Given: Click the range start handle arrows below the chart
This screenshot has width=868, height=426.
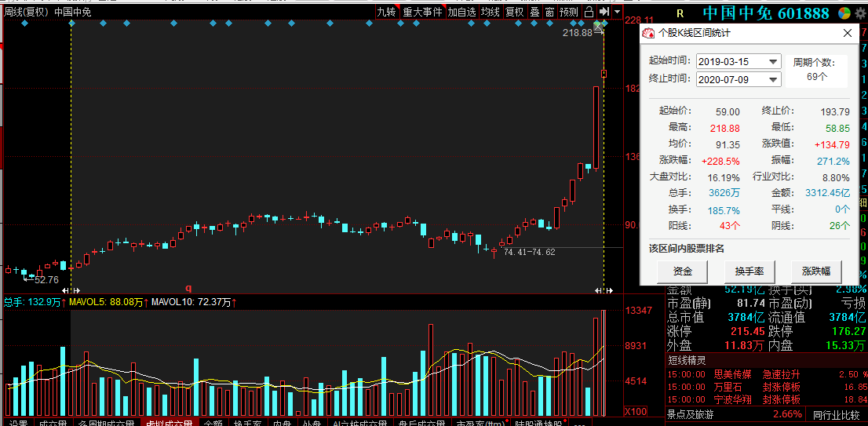Looking at the screenshot, I should click(x=71, y=290).
